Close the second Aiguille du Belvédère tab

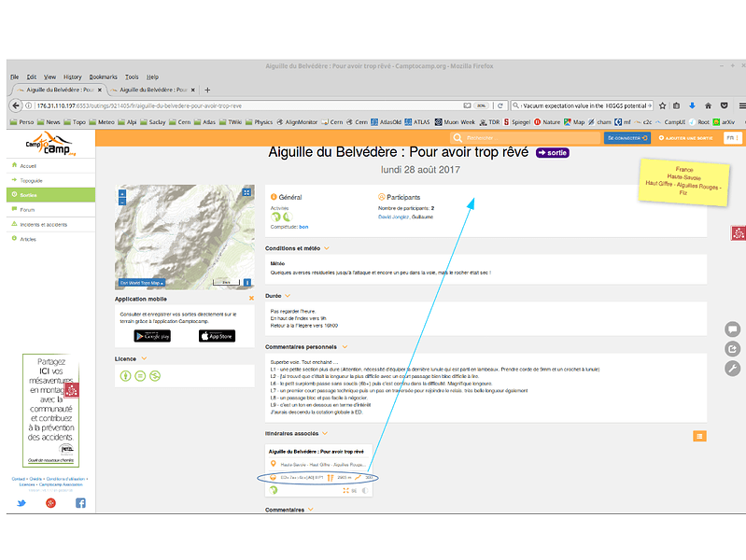192,90
